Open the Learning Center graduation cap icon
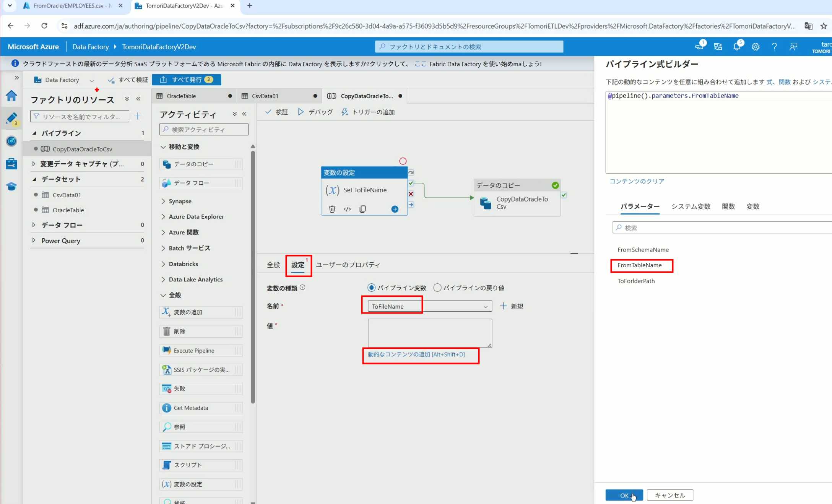This screenshot has width=832, height=504. 11,187
